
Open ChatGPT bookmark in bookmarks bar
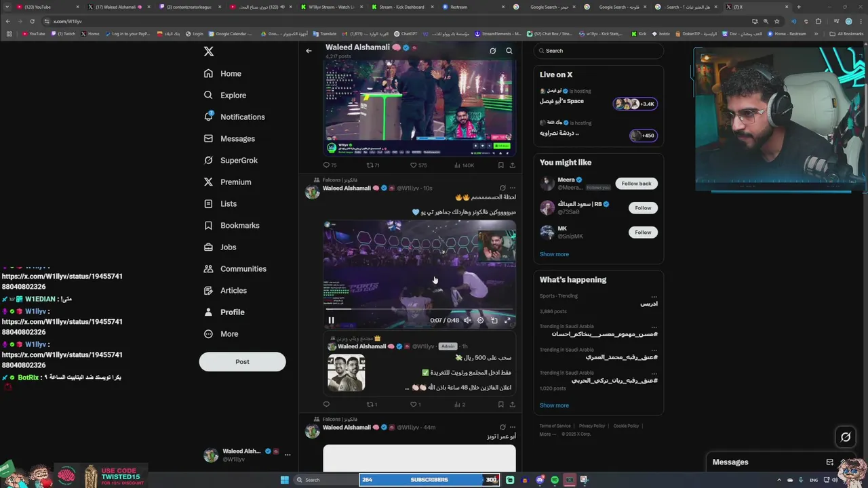406,33
